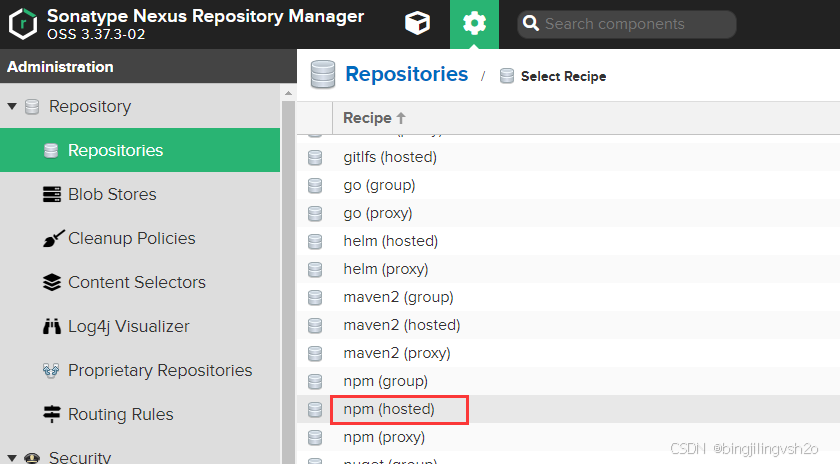840x464 pixels.
Task: Click the search magnifier icon
Action: point(530,24)
